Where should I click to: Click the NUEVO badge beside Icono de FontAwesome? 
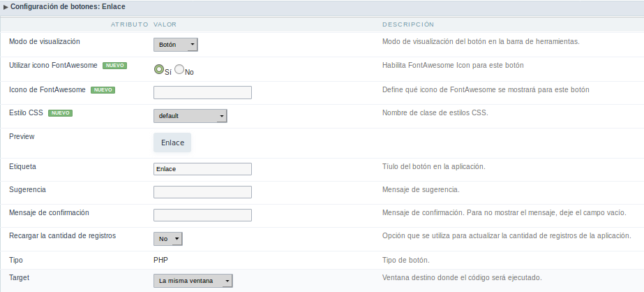[x=103, y=90]
